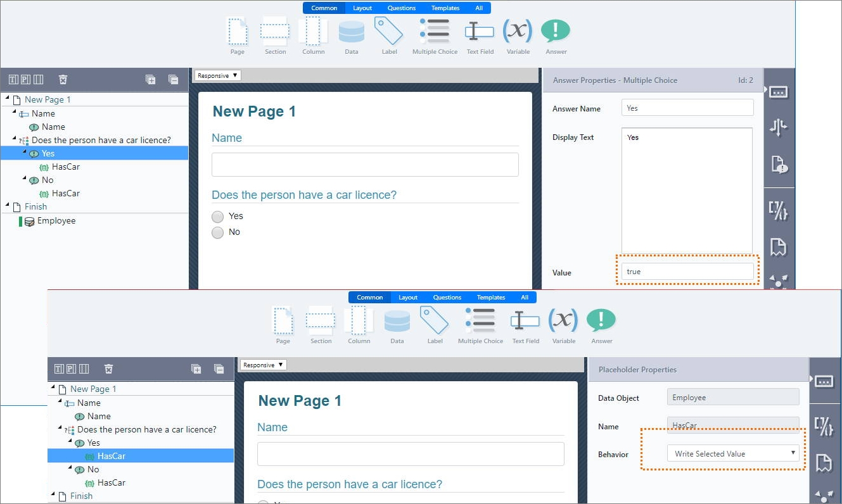The width and height of the screenshot is (842, 504).
Task: Click the trash delete icon in upper tree toolbar
Action: 63,79
